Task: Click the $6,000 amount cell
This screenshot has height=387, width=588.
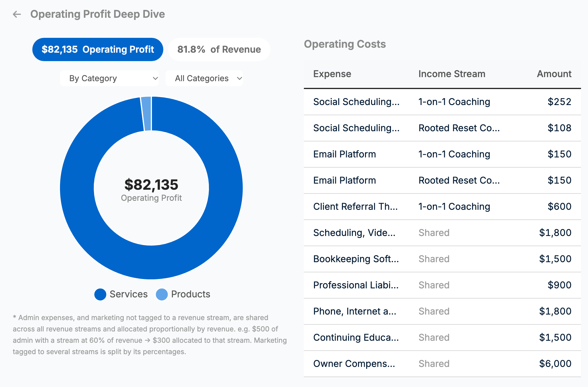Action: coord(555,364)
